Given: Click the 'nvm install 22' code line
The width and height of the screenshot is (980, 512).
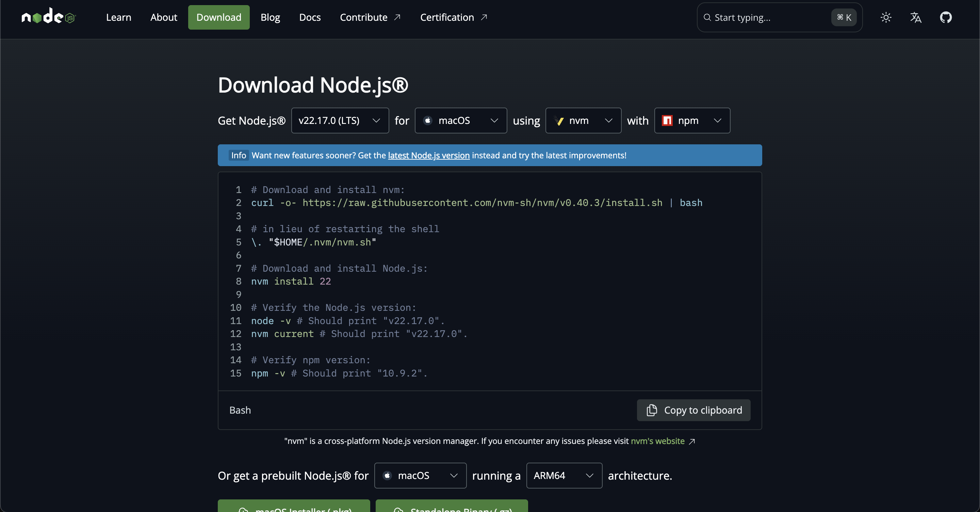Looking at the screenshot, I should (x=291, y=281).
